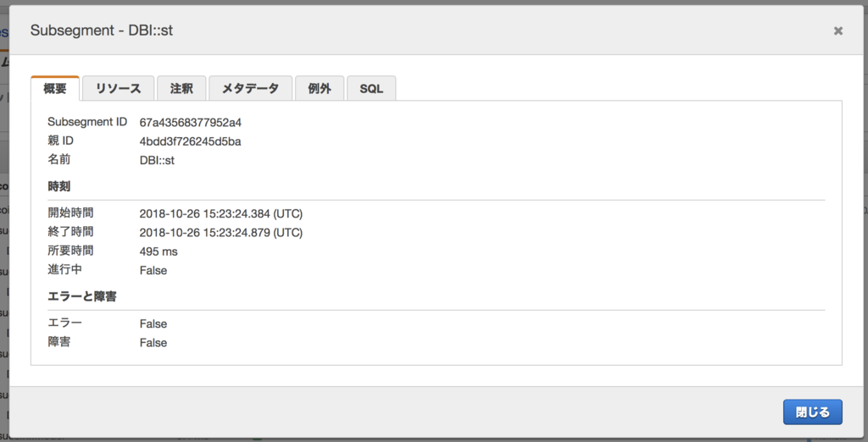This screenshot has height=442, width=868.
Task: Click the dialog title Subsegment - DBI::st
Action: [102, 30]
